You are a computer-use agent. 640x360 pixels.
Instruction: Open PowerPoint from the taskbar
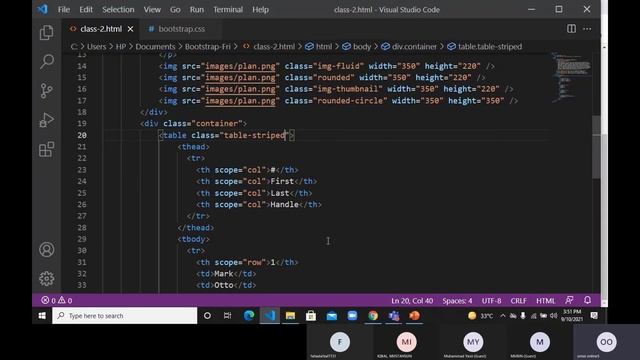[x=414, y=316]
